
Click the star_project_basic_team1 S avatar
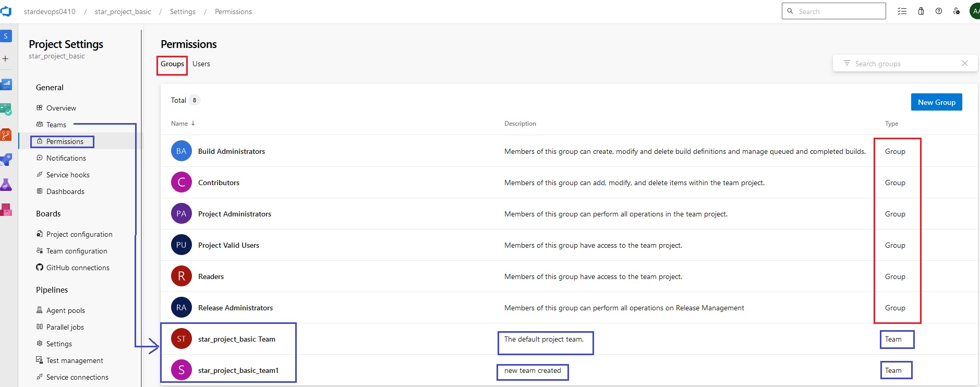pyautogui.click(x=182, y=370)
